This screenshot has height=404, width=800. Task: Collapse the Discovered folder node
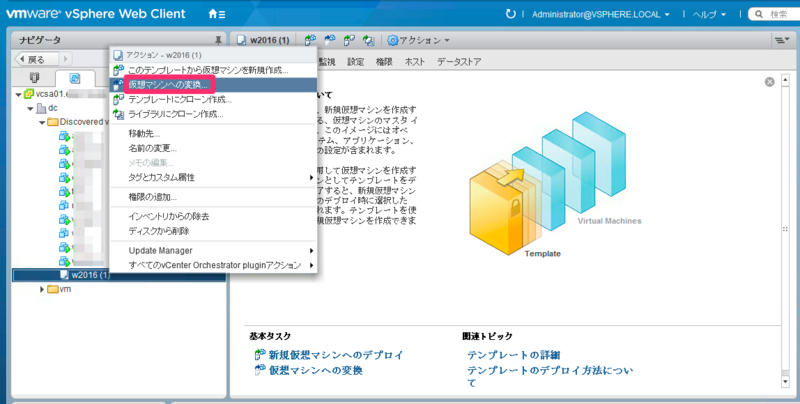tap(42, 122)
